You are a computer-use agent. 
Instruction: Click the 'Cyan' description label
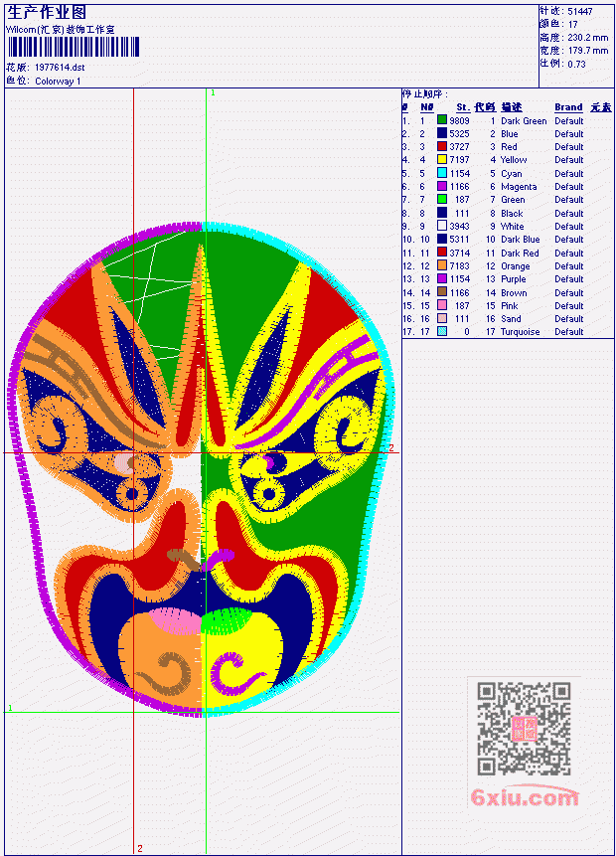512,174
